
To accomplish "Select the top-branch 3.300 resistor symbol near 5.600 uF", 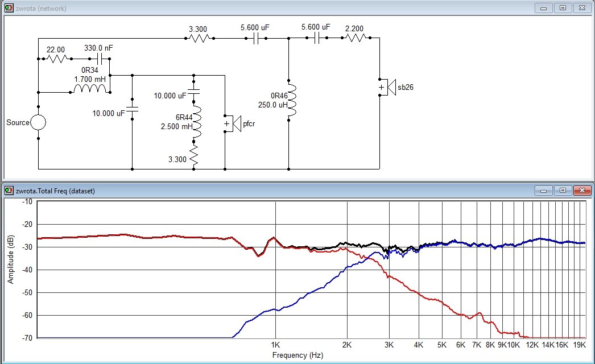I will 200,38.
